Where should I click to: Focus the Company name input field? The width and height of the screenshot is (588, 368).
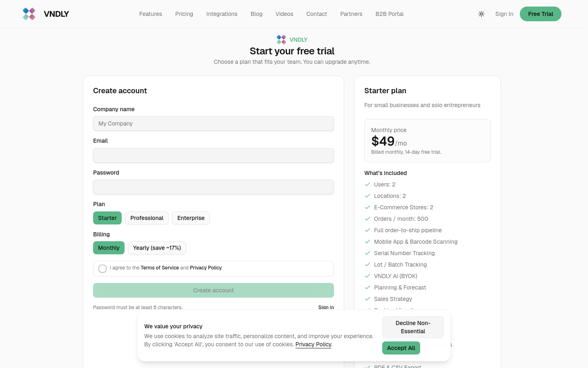pos(214,123)
